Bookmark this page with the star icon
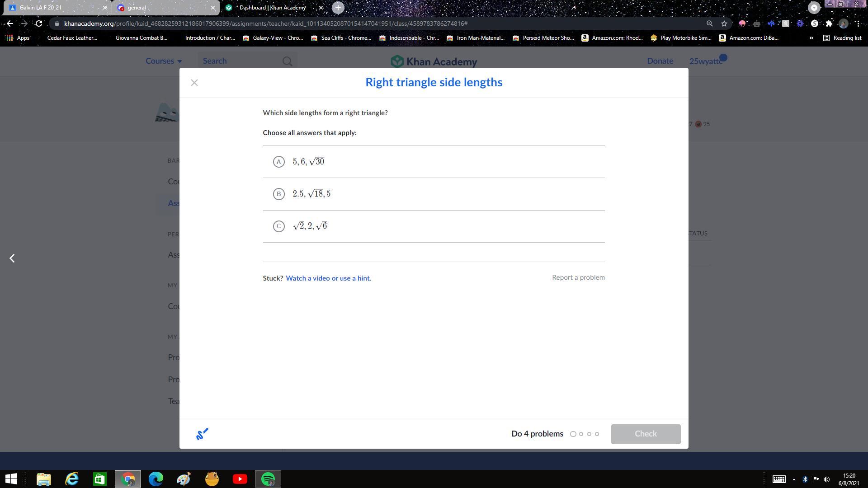 click(724, 23)
